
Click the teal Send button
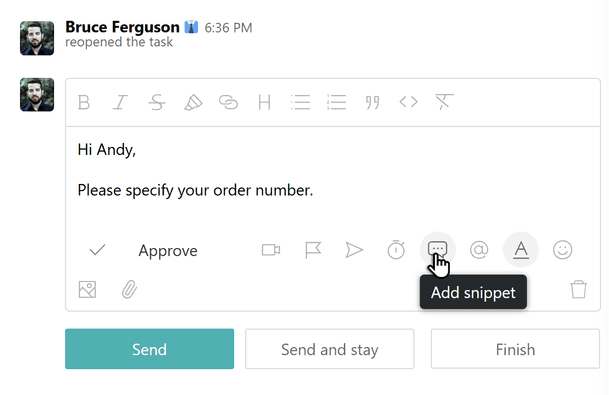pos(150,349)
